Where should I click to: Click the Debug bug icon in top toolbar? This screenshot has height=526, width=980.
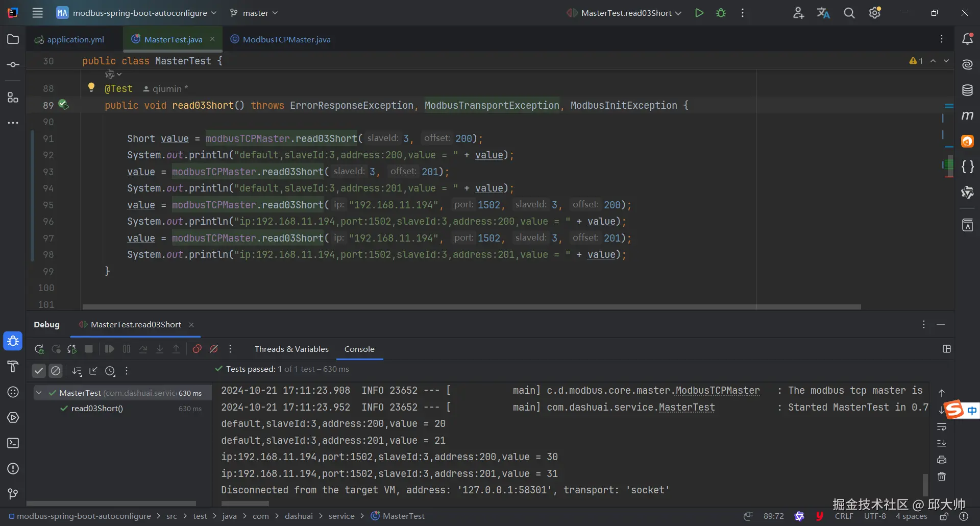coord(721,13)
